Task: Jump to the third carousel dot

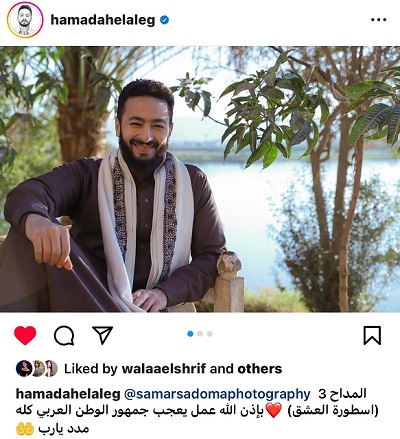Action: pos(210,334)
